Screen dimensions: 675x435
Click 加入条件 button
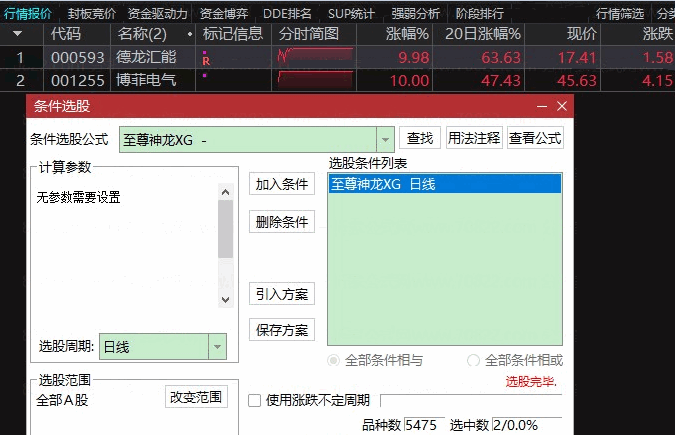[282, 184]
